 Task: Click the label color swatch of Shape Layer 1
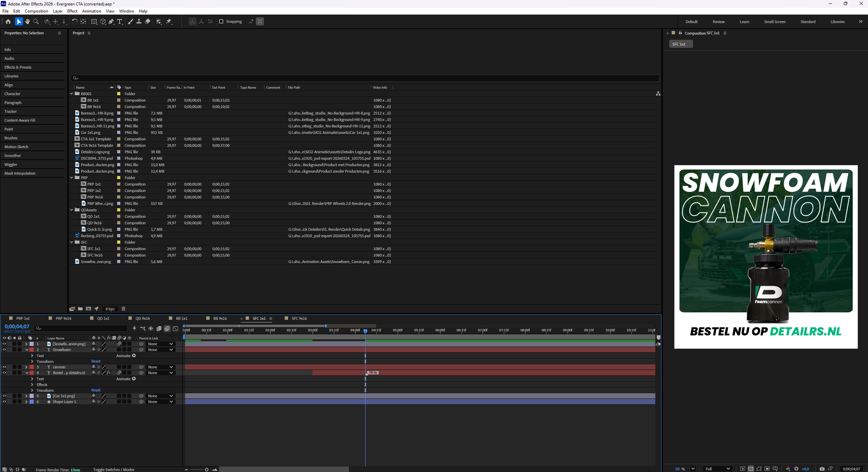[32, 402]
